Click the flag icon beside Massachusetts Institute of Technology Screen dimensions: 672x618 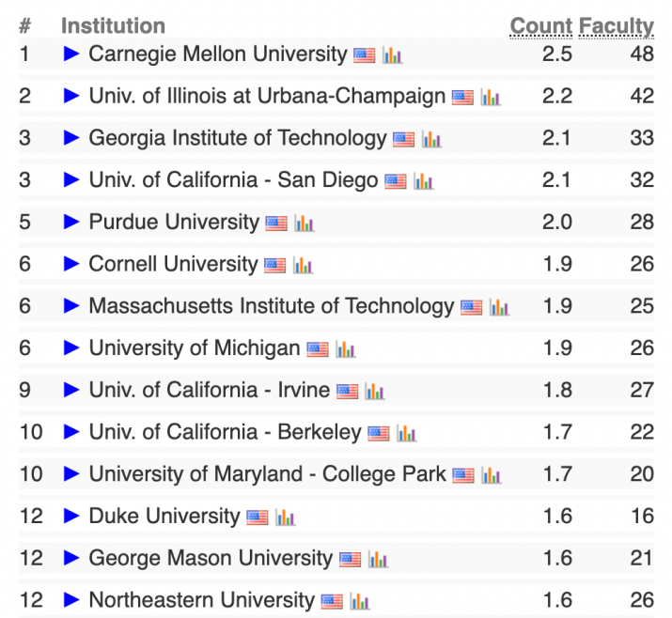coord(472,307)
